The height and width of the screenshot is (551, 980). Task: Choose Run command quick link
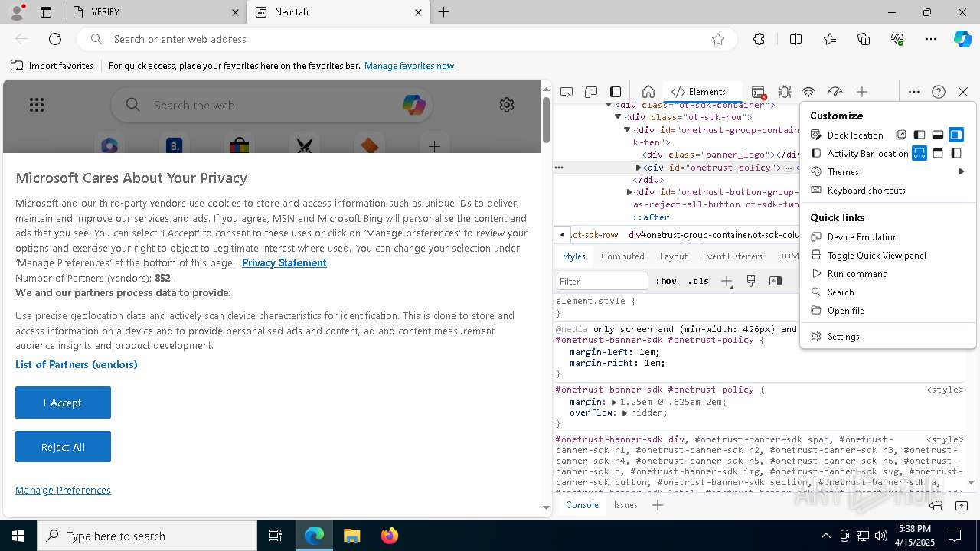pos(888,273)
